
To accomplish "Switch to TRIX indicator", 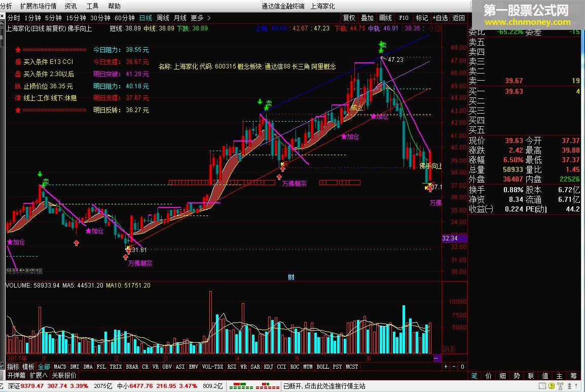I will click(x=116, y=367).
